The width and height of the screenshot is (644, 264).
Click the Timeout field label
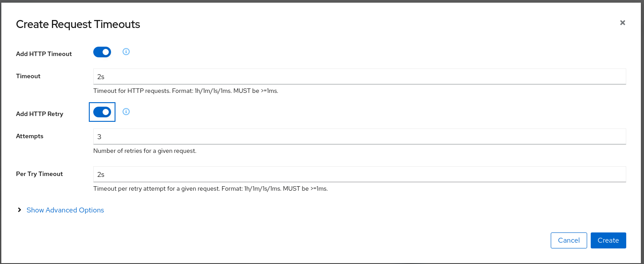coord(28,76)
